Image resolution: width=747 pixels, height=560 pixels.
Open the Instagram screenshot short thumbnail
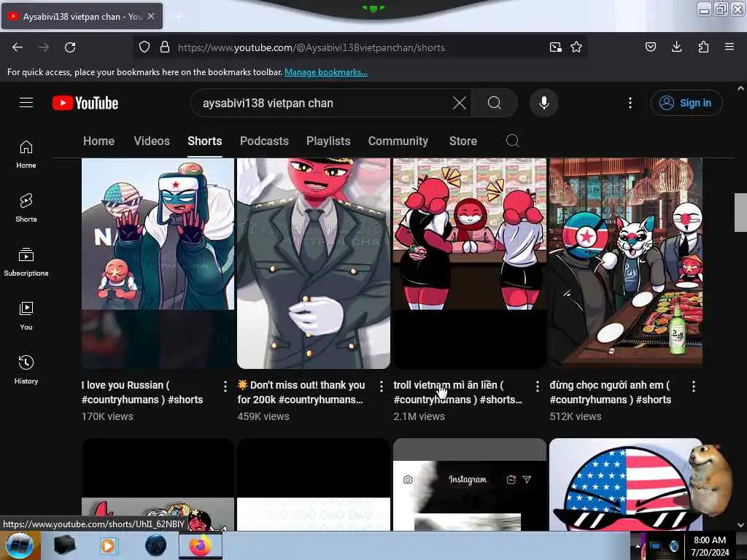(470, 484)
